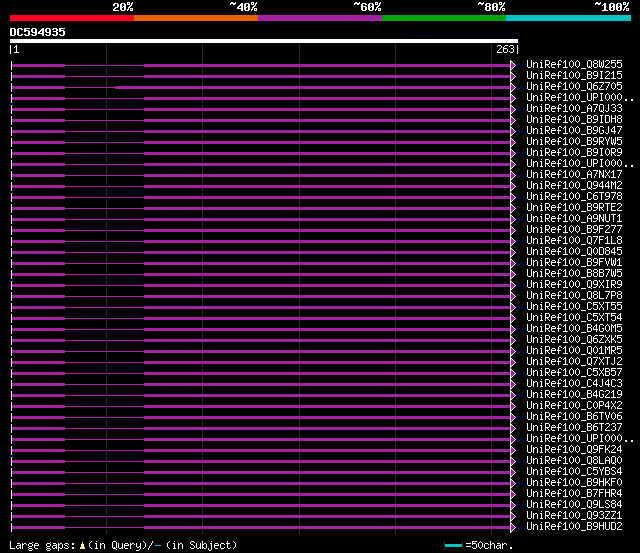Pick the UniRef100_B9HKF0 row label
Viewport: 640px width, 553px height.
[x=574, y=483]
